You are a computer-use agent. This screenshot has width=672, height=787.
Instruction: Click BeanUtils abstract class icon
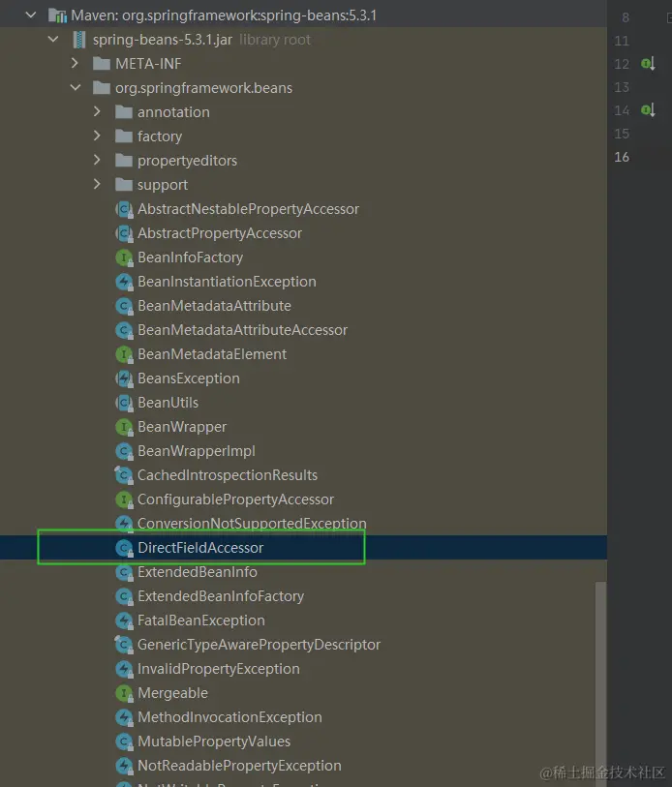click(x=124, y=403)
